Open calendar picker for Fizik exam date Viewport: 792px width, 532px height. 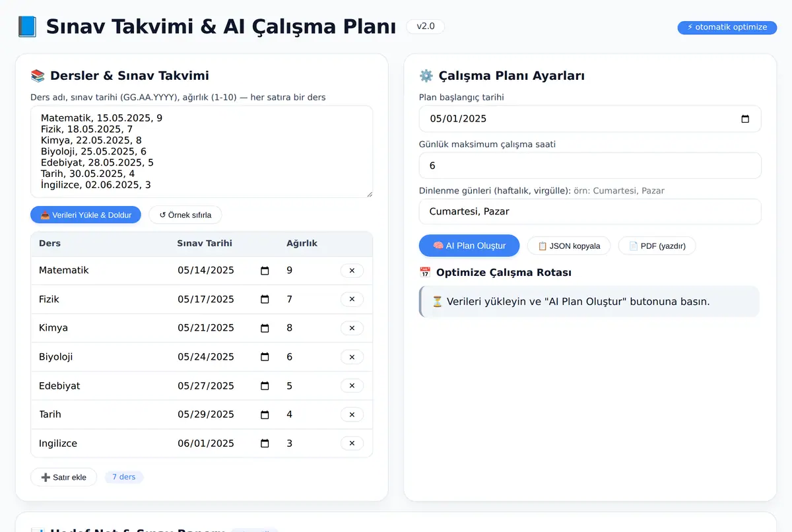pyautogui.click(x=265, y=299)
